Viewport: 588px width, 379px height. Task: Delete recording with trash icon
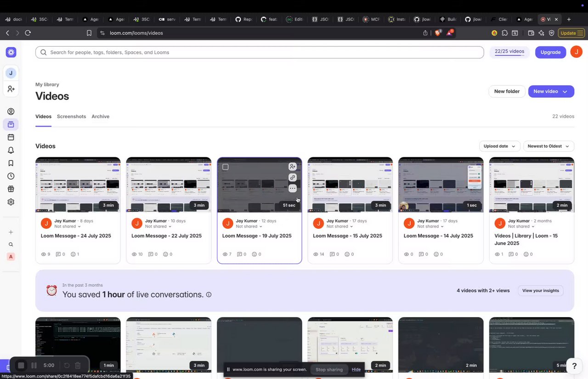coord(78,366)
